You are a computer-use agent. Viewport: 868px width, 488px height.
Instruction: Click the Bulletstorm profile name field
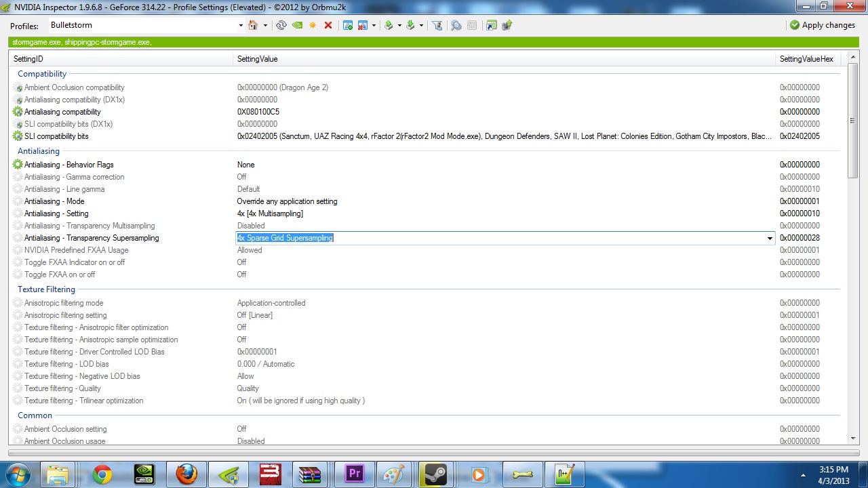(x=143, y=26)
